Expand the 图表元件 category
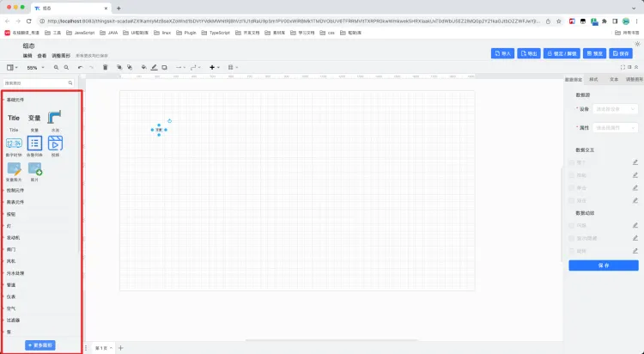Screen dimensions: 644x354 15,202
